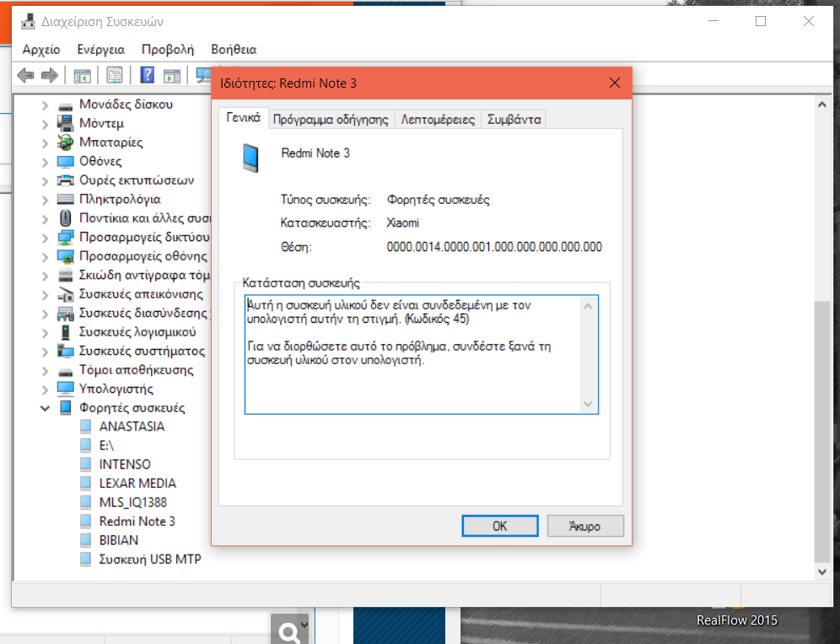Click the Show/Hide console tree toolbar icon
The width and height of the screenshot is (840, 644).
(82, 76)
